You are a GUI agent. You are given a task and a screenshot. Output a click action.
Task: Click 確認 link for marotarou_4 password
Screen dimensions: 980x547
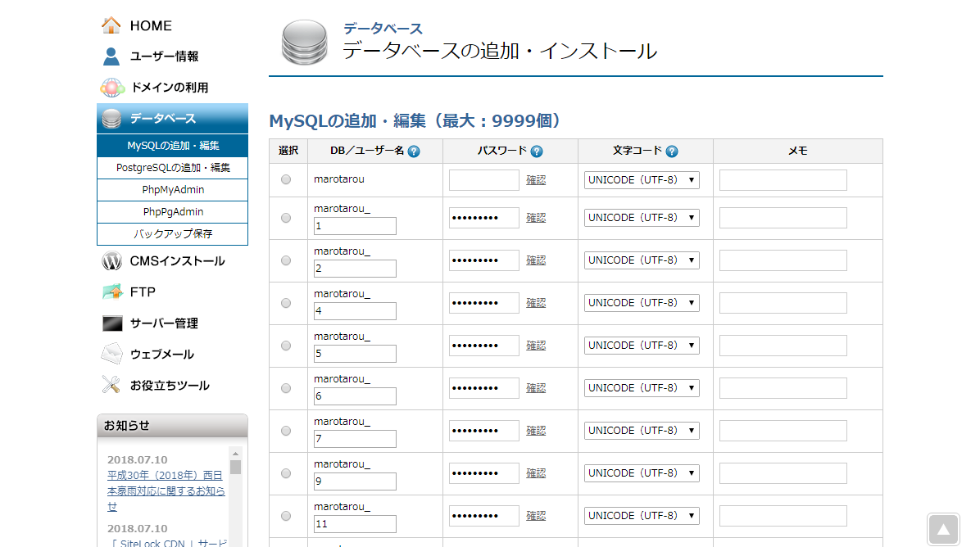(x=536, y=303)
